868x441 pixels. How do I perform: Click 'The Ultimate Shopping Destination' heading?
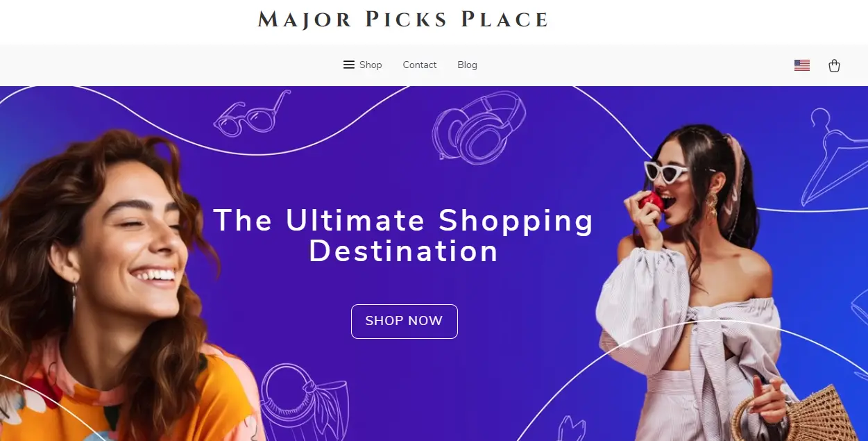(403, 235)
